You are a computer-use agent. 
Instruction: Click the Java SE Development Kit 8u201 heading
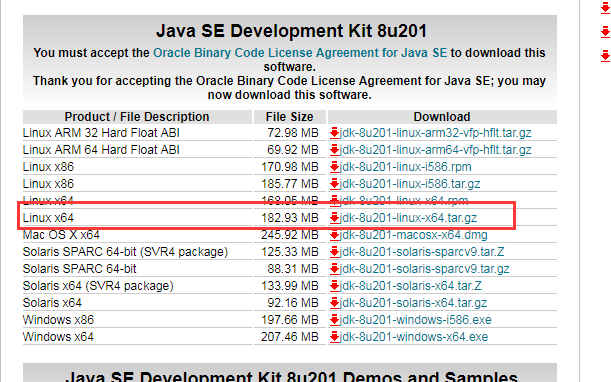pyautogui.click(x=291, y=31)
